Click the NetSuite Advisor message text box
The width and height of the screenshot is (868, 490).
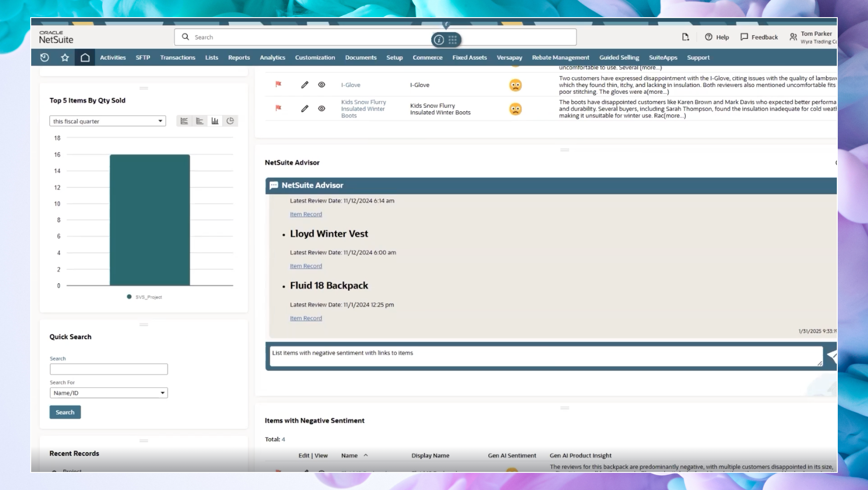pyautogui.click(x=546, y=356)
